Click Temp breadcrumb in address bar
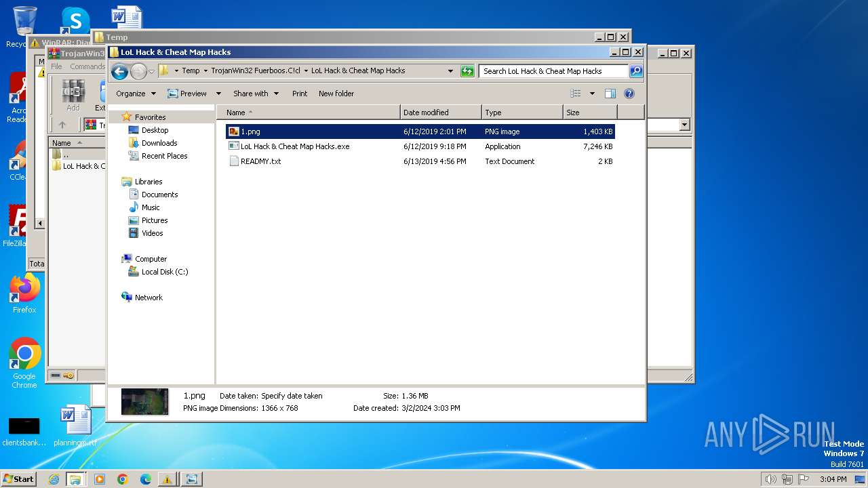 click(191, 70)
